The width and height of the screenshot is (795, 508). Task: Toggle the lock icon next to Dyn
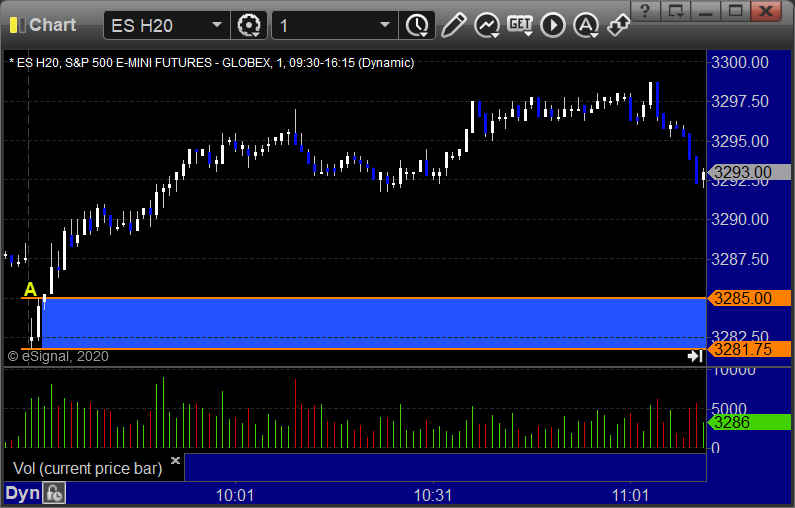pos(54,493)
